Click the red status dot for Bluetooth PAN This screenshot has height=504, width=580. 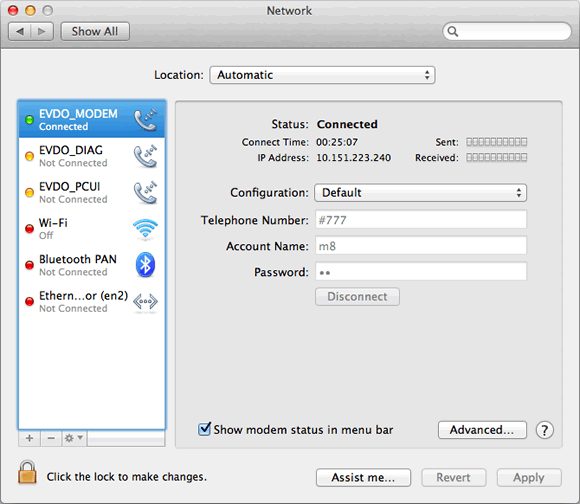coord(29,265)
